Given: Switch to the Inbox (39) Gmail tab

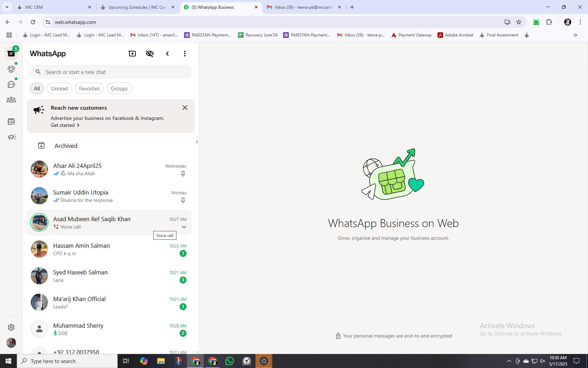Looking at the screenshot, I should pyautogui.click(x=304, y=7).
